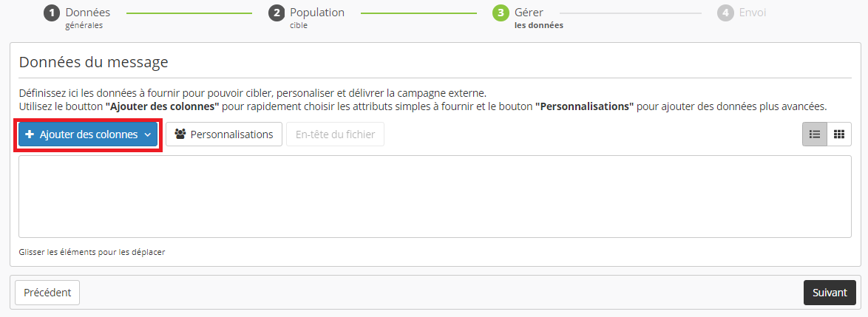Go back with the Précédent button
The width and height of the screenshot is (868, 317).
47,293
